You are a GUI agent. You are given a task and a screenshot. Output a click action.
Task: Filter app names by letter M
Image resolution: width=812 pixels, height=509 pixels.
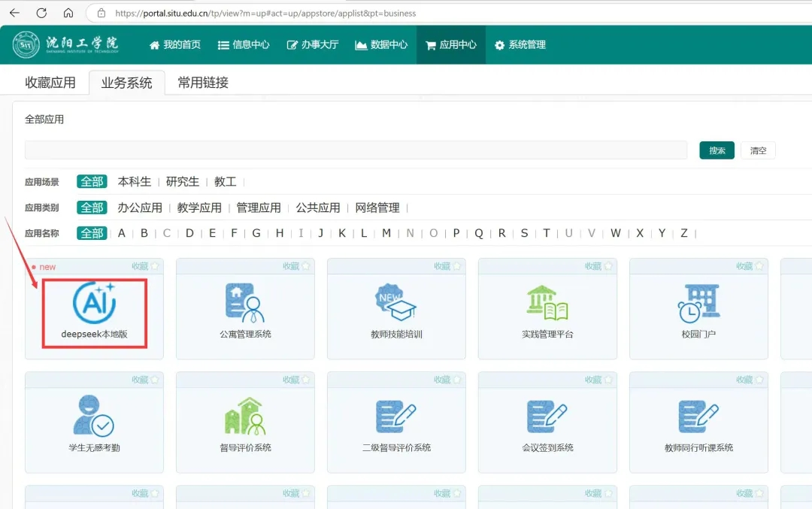point(386,234)
